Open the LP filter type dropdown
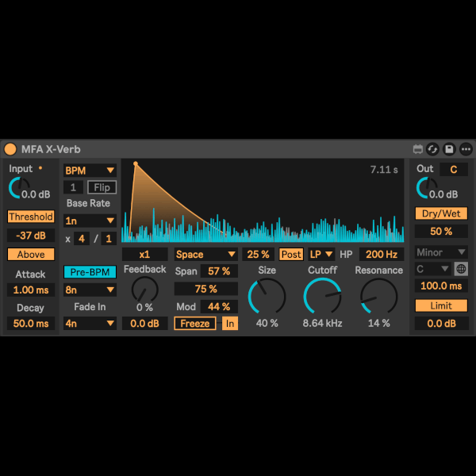 321,255
